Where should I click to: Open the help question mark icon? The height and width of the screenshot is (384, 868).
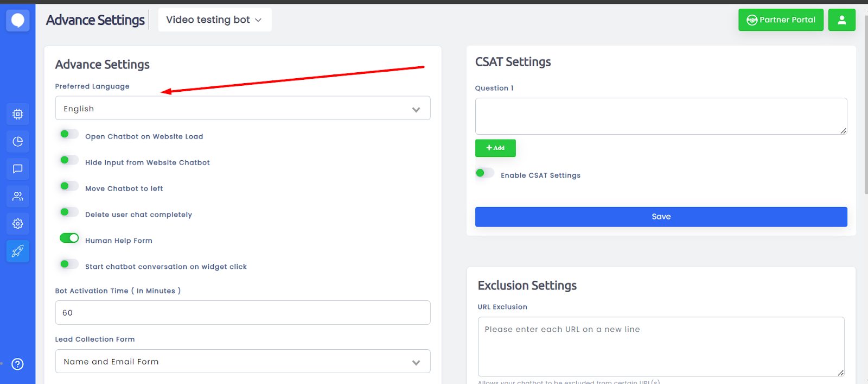click(18, 364)
